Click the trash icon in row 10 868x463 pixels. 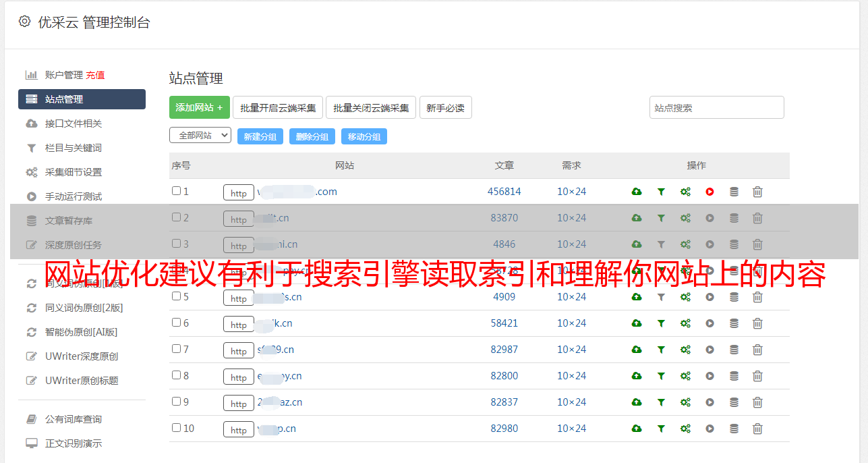[757, 429]
